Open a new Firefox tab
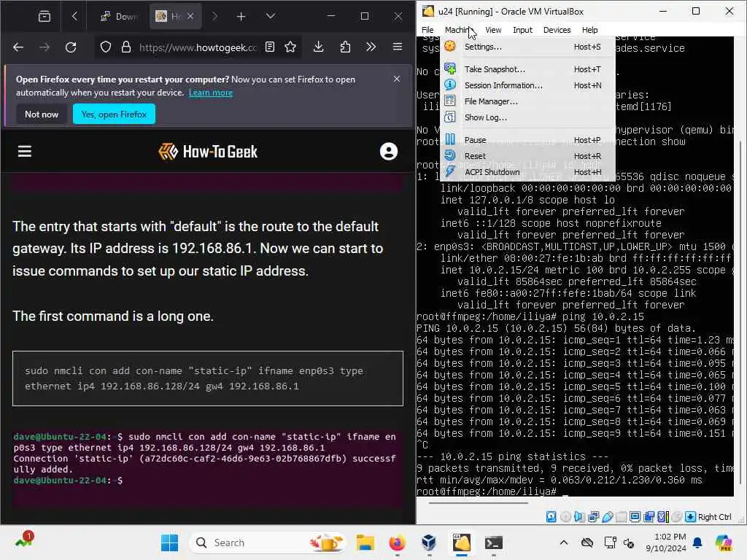The height and width of the screenshot is (560, 747). 241,17
